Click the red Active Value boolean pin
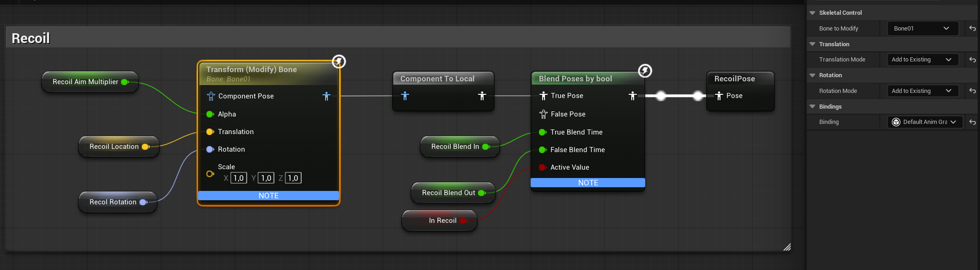The image size is (980, 270). tap(543, 167)
